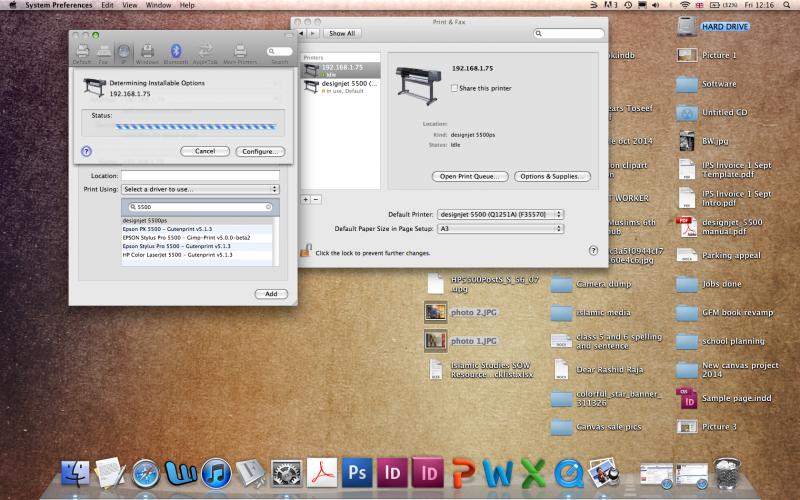This screenshot has height=500, width=800.
Task: Open Default Paper Size in Page Setup dropdown
Action: 500,229
